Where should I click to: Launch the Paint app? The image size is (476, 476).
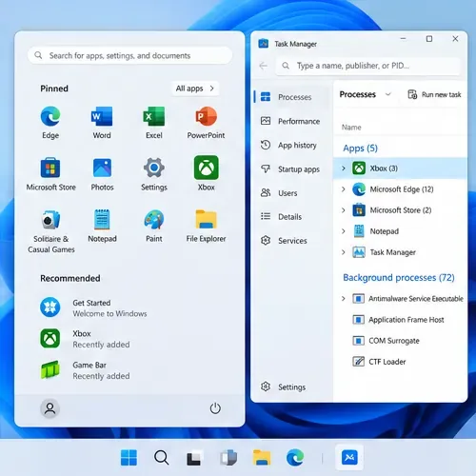(x=154, y=226)
